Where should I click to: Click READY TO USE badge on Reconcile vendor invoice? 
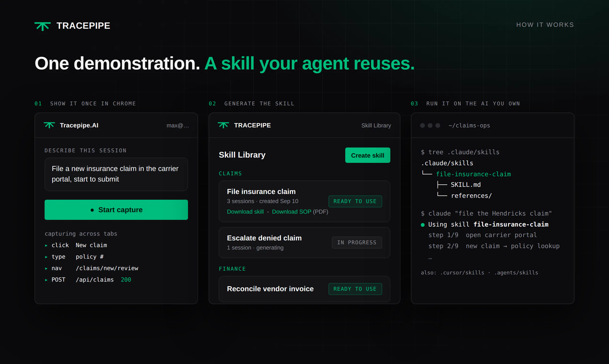[355, 289]
